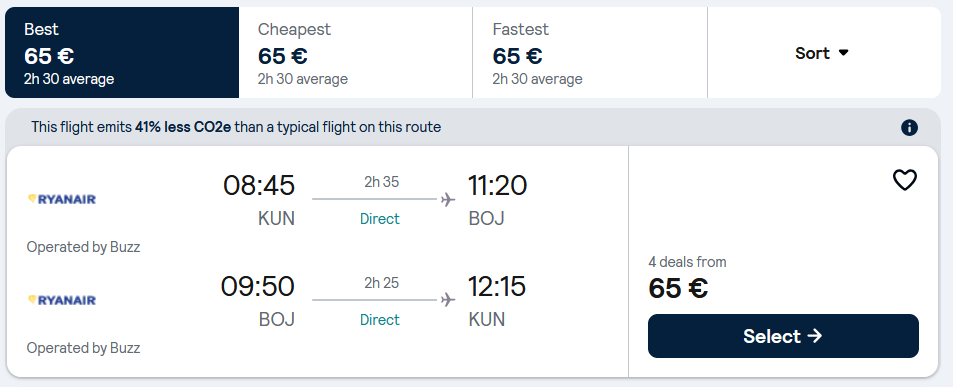Switch to the Best tab
This screenshot has height=387, width=953.
(122, 53)
